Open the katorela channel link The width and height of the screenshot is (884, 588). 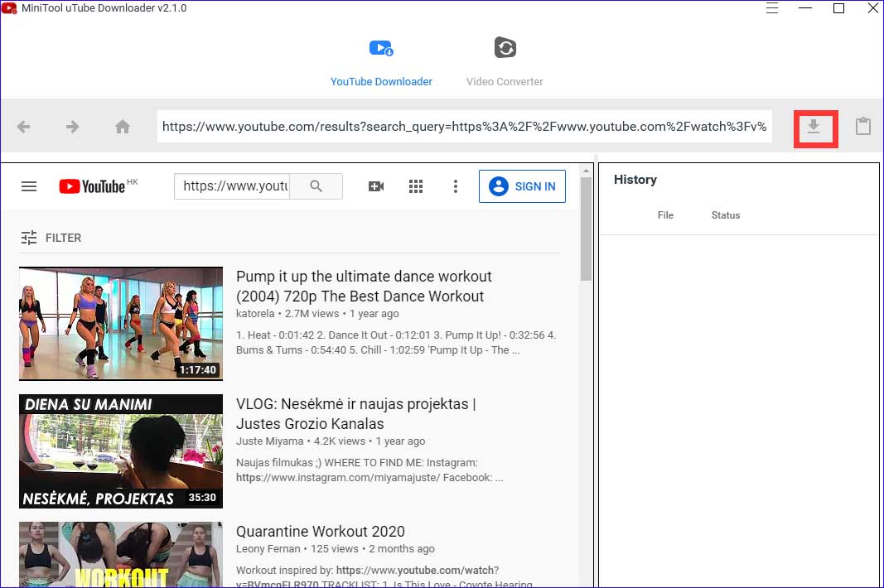click(x=255, y=313)
